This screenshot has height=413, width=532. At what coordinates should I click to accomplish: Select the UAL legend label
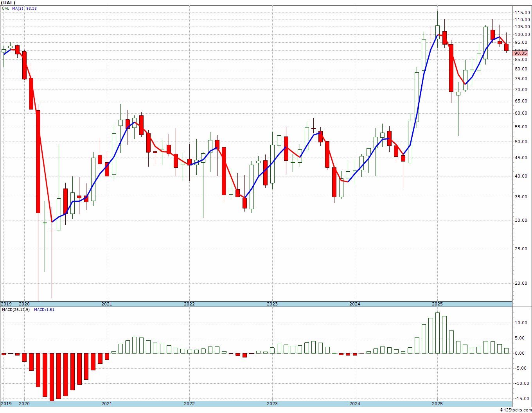tap(5, 8)
